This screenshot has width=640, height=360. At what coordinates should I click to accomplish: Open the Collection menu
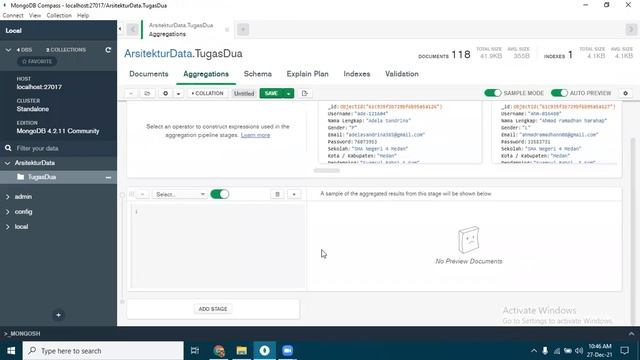[x=59, y=16]
